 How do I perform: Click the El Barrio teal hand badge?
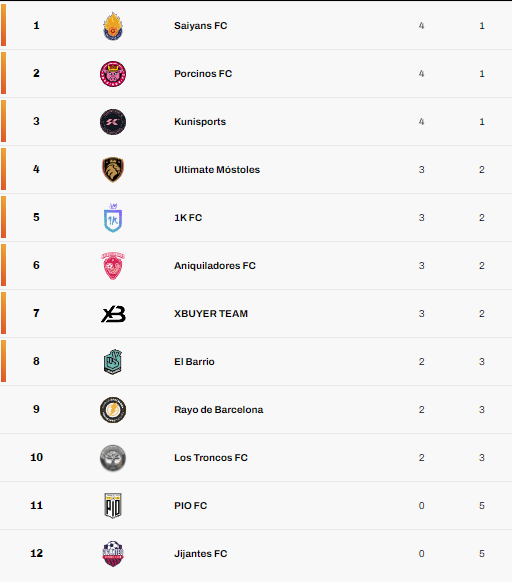[x=113, y=362]
